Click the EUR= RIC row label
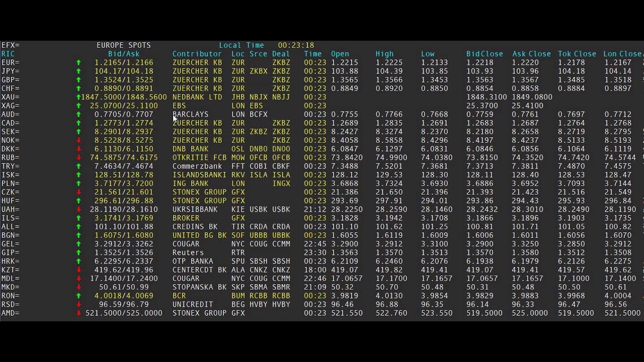The width and height of the screenshot is (644, 362). point(11,63)
